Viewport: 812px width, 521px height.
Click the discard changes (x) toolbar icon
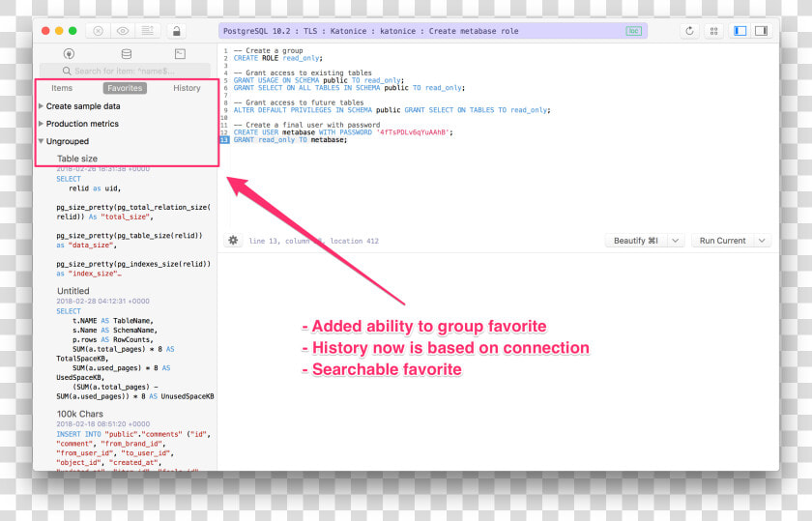[98, 31]
